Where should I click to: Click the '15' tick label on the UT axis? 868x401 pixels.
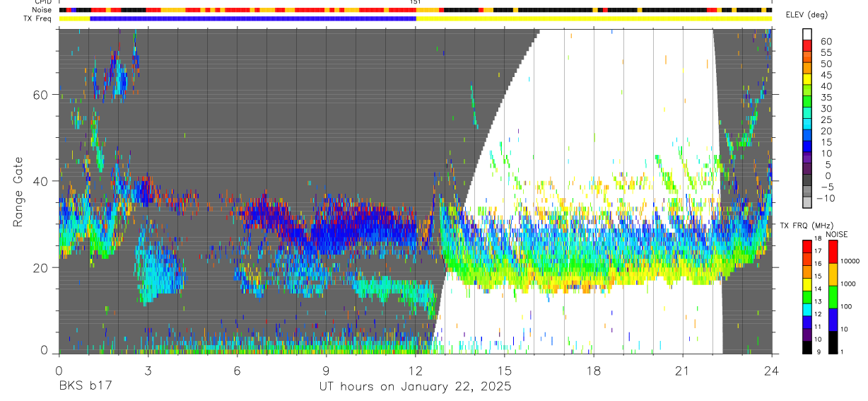pos(504,369)
